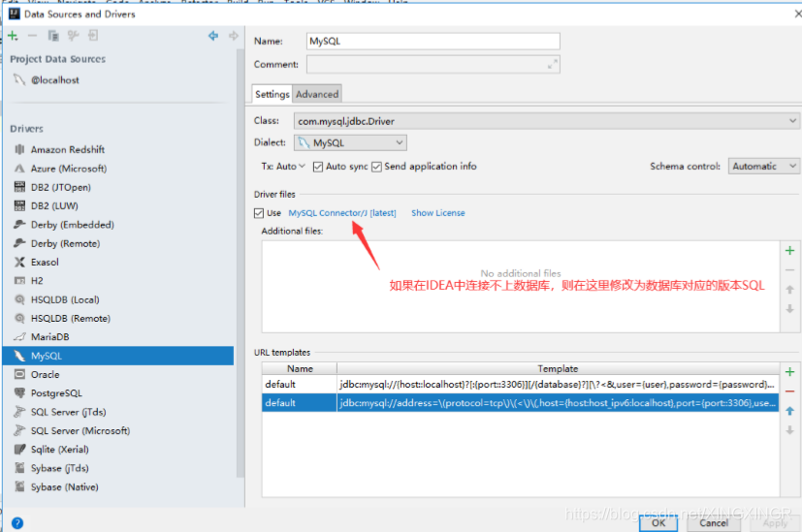
Task: Open the Tx: Auto dropdown
Action: click(x=283, y=166)
